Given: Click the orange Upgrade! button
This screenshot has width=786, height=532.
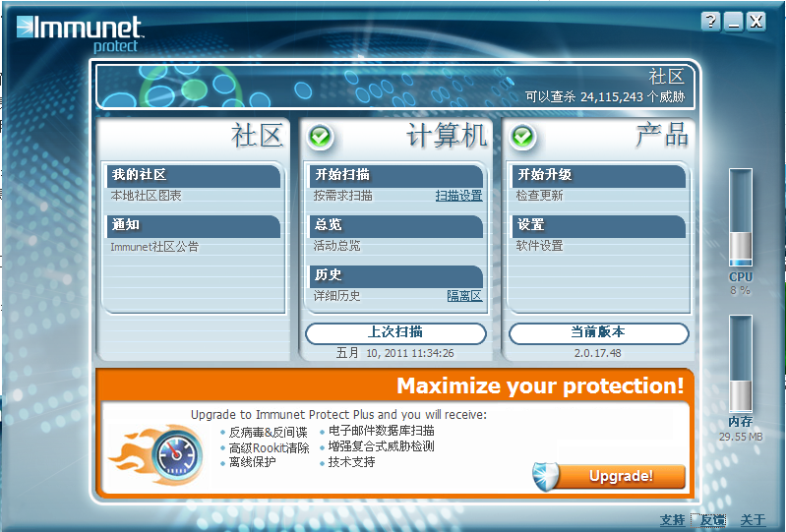Looking at the screenshot, I should (x=621, y=476).
